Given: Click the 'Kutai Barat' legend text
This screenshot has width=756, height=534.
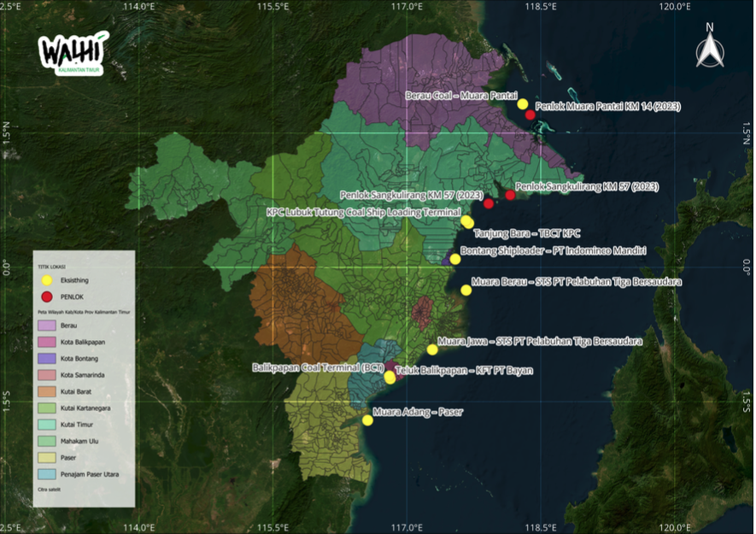Looking at the screenshot, I should click(x=76, y=391).
